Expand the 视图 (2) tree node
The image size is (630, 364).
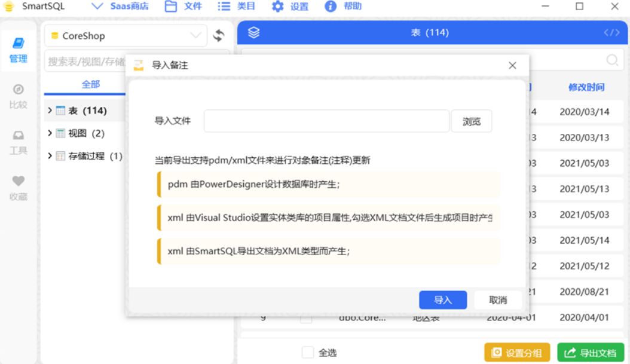tap(50, 133)
